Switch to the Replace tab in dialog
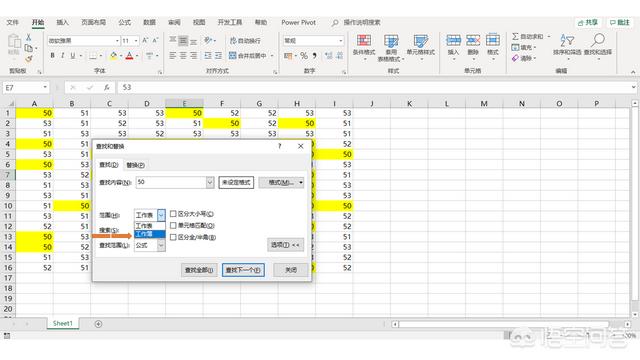Viewport: 640px width, 360px height. click(136, 165)
